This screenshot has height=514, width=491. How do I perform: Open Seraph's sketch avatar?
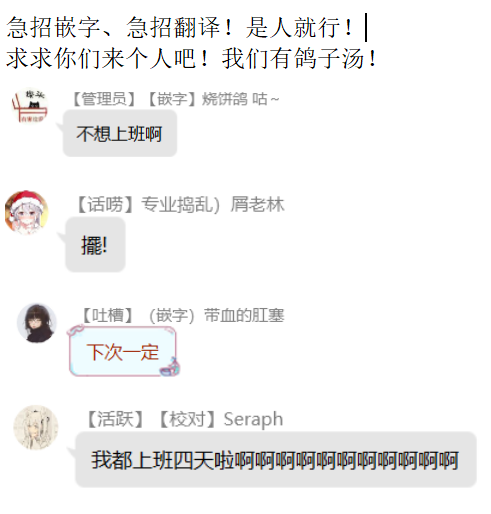click(x=36, y=427)
